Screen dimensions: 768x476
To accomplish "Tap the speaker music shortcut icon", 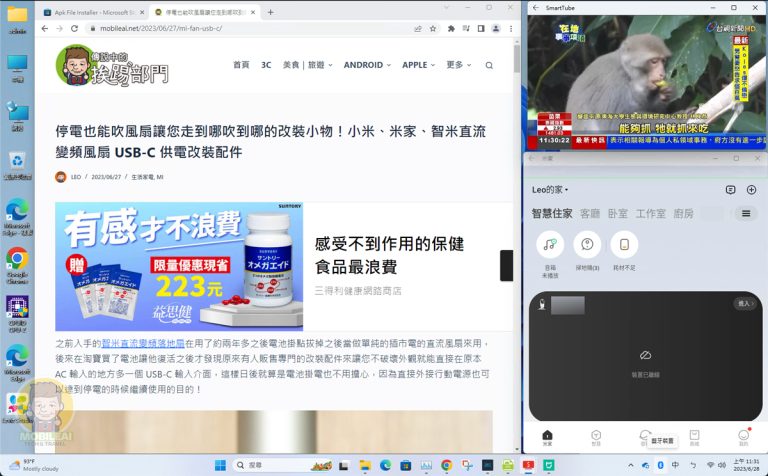I will pos(550,244).
